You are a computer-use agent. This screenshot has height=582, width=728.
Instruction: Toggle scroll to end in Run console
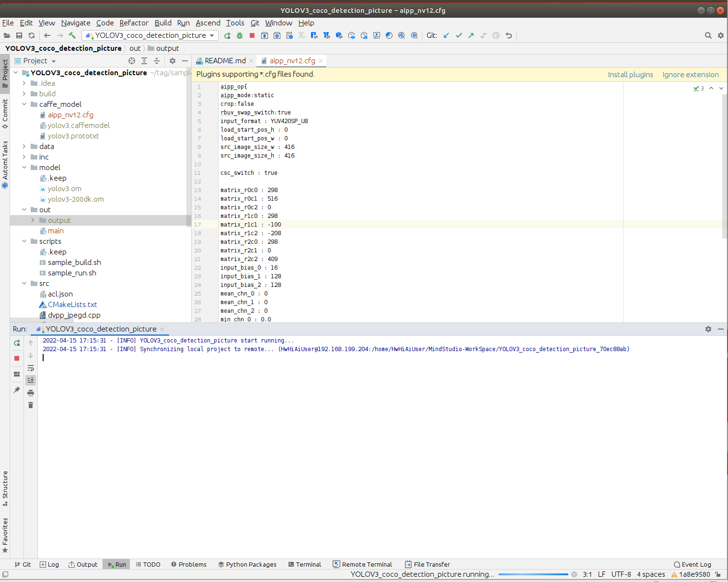(x=31, y=380)
